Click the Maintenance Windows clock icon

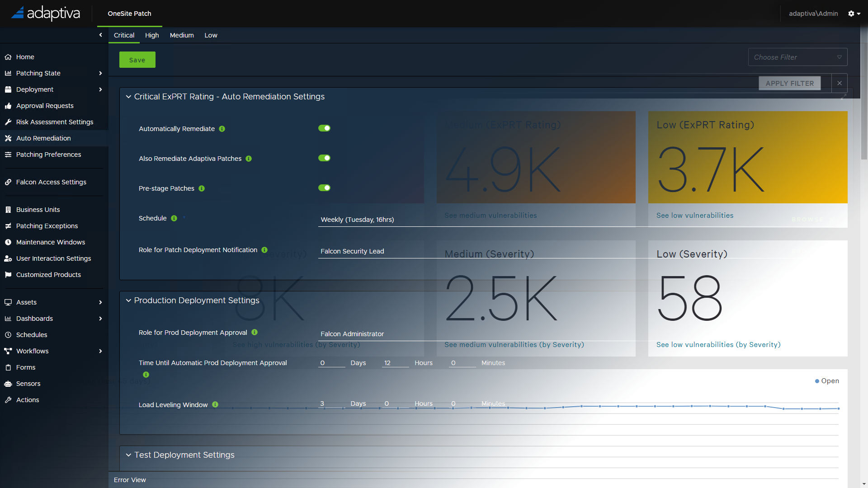click(8, 242)
